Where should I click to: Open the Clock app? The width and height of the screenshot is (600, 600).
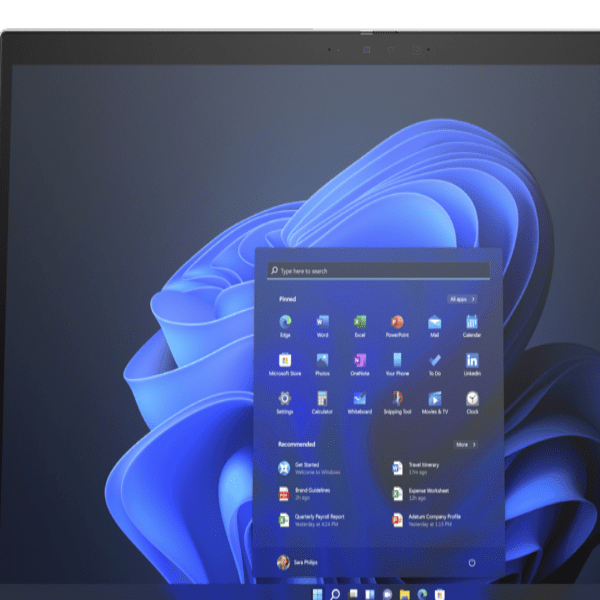472,403
